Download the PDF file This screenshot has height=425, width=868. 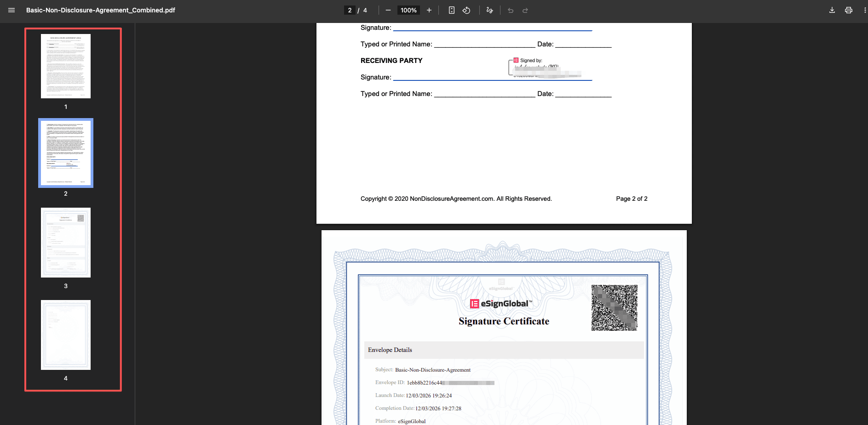point(832,10)
